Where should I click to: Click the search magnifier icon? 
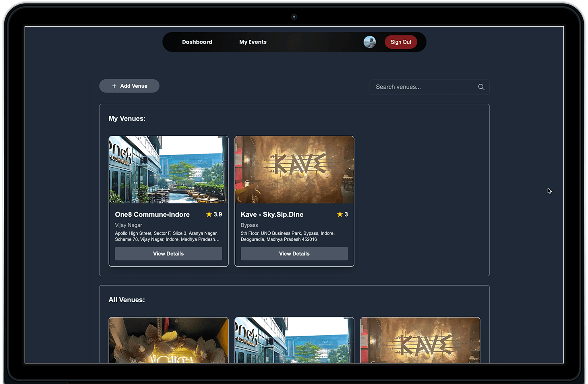pyautogui.click(x=481, y=87)
